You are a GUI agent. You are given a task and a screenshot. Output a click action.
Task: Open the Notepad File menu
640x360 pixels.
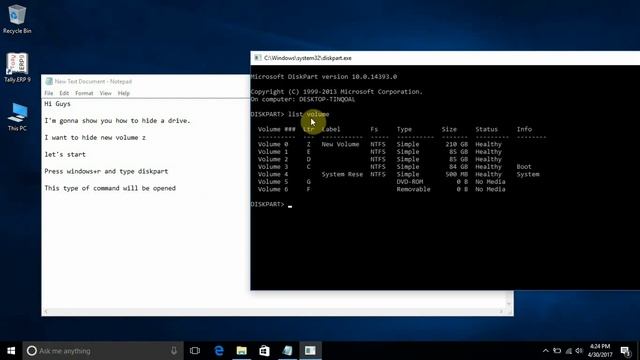coord(49,93)
